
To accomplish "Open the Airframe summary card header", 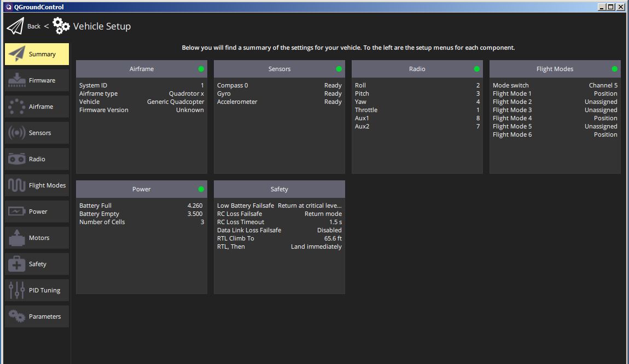I will [x=142, y=69].
